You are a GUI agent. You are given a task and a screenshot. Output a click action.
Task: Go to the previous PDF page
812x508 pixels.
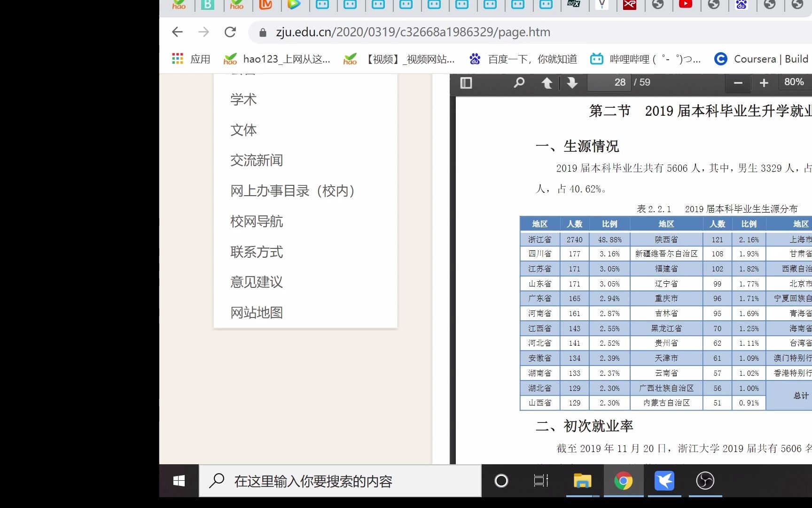(547, 83)
